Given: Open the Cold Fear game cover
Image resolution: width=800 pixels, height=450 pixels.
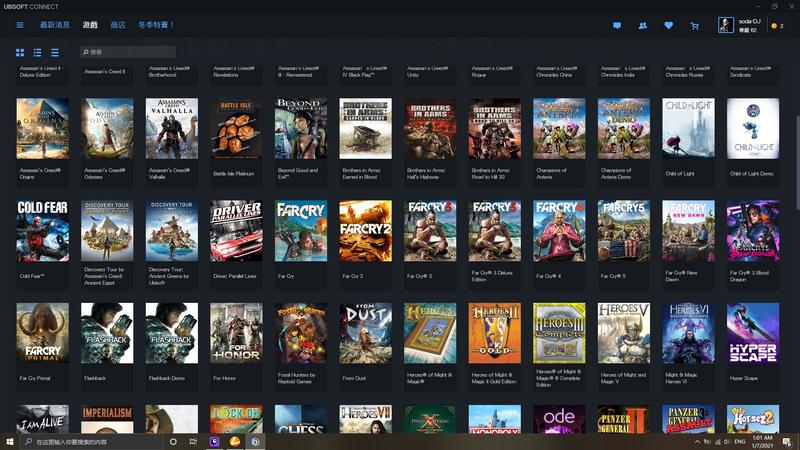Looking at the screenshot, I should (x=42, y=231).
